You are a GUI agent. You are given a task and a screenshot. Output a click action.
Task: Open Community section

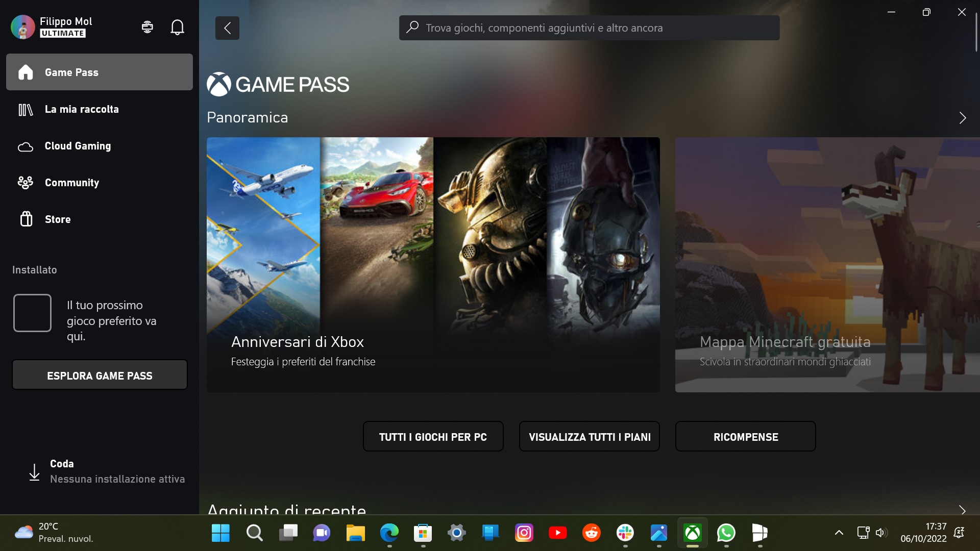tap(100, 183)
